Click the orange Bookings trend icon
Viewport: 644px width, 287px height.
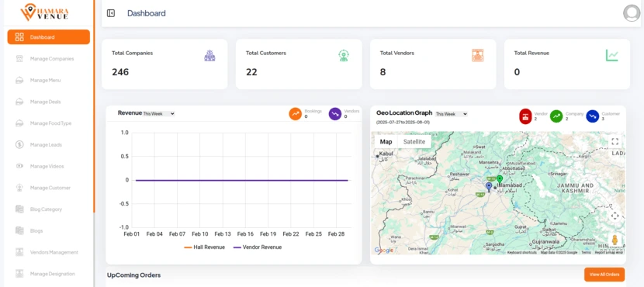click(x=296, y=114)
